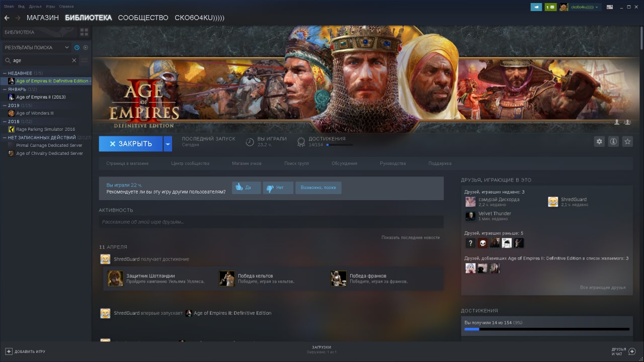Choose Возможно, позже for recommendation
Image resolution: width=644 pixels, height=362 pixels.
coord(318,188)
